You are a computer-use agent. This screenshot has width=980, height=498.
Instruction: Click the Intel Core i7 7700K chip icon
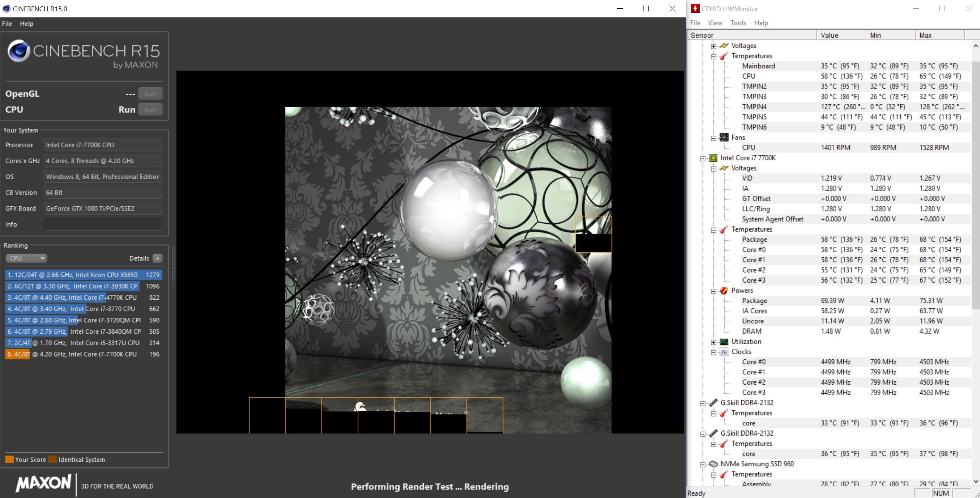click(713, 158)
